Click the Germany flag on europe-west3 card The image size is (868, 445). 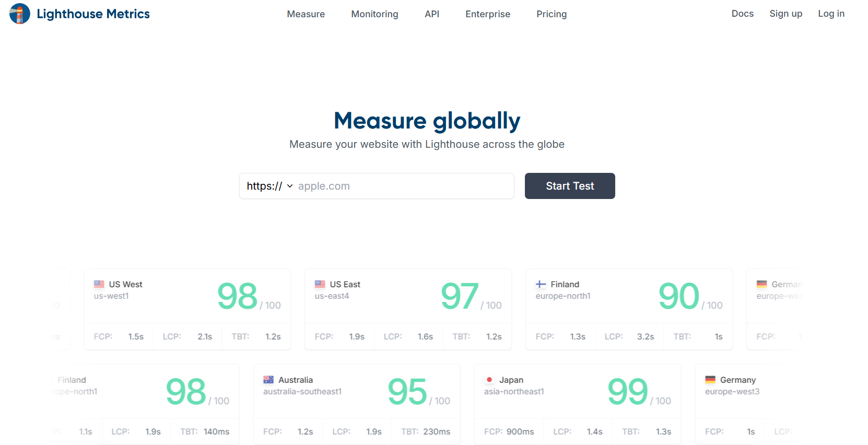710,380
